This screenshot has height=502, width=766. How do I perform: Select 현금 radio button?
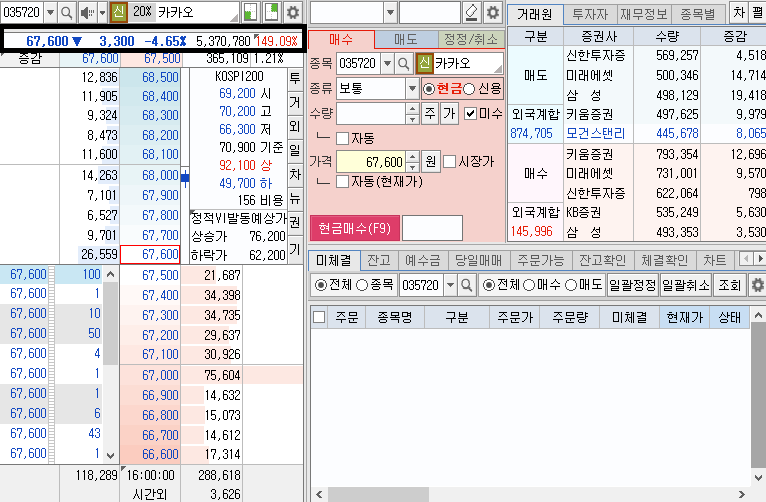click(x=429, y=89)
